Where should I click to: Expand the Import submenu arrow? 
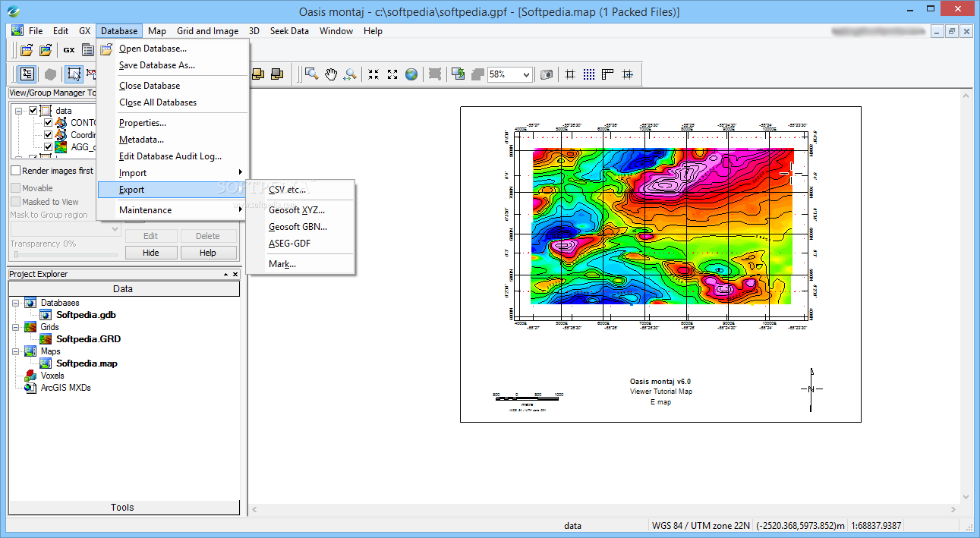pos(241,173)
